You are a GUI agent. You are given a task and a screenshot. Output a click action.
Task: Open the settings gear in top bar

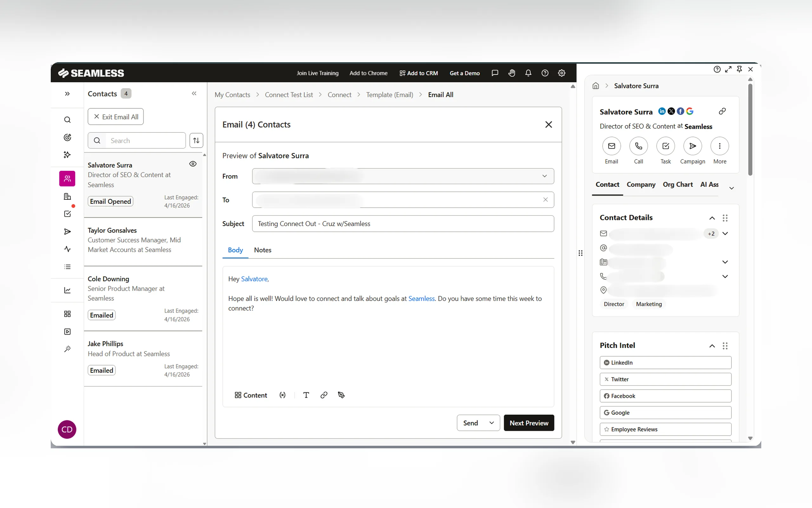click(562, 73)
